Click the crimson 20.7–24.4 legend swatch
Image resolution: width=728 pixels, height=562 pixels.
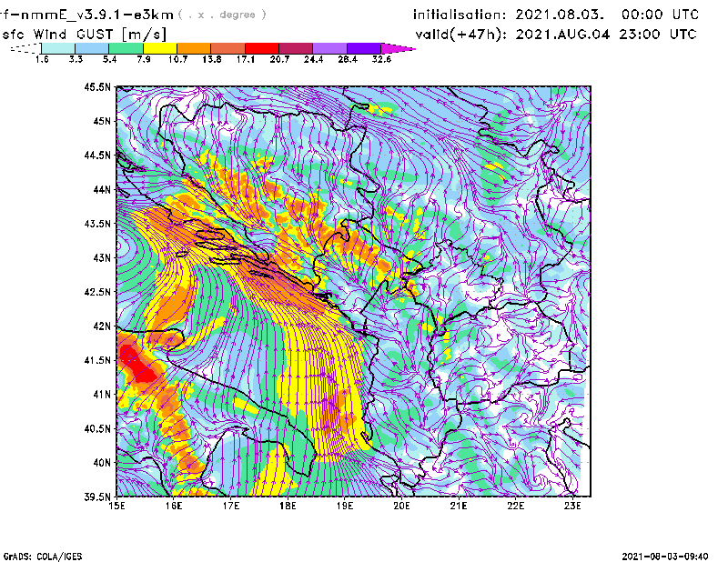coord(296,48)
